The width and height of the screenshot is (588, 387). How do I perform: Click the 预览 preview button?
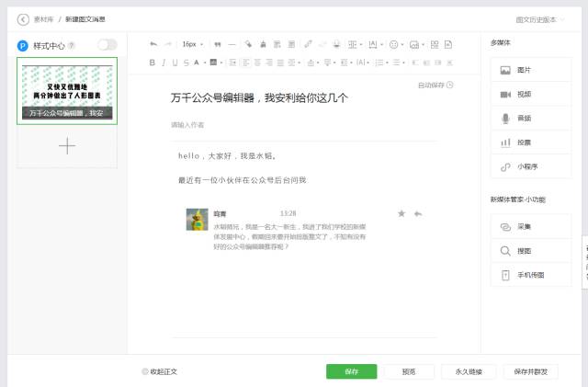point(409,371)
